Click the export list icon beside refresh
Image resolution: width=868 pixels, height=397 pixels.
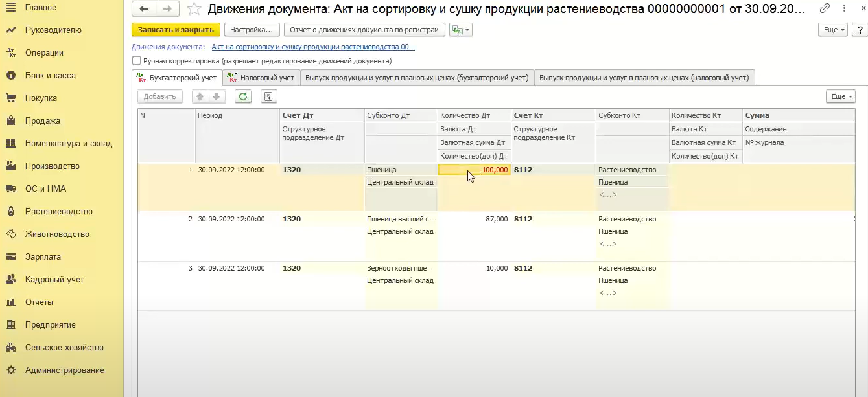[268, 96]
